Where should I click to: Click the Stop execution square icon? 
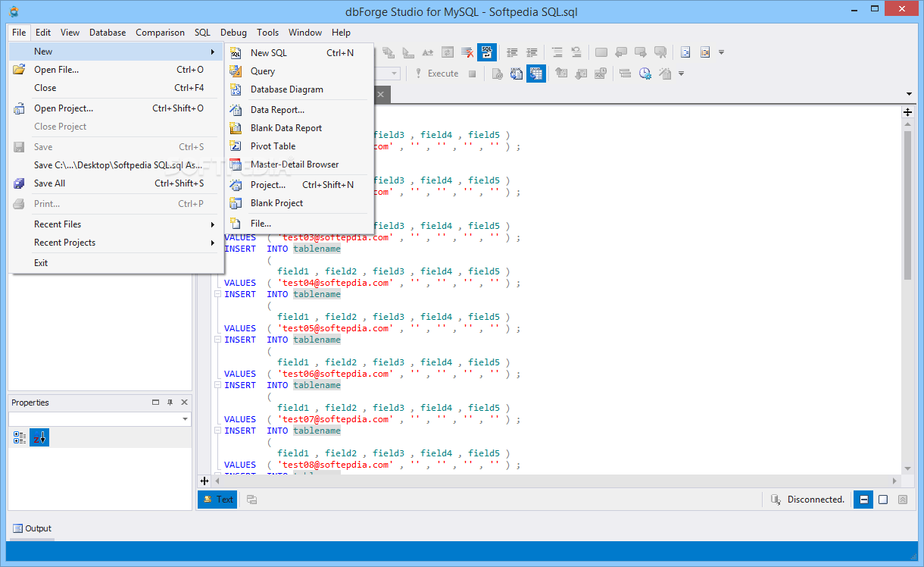[472, 74]
